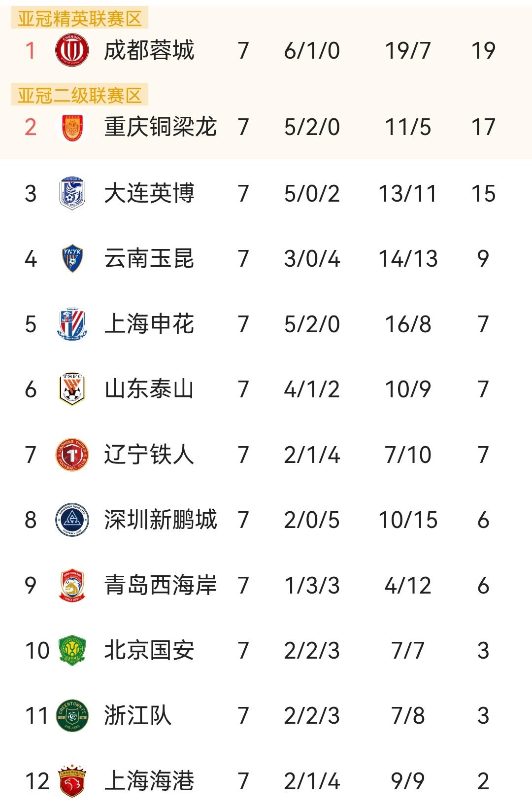
Task: Select team name 上海申花
Action: point(149,324)
